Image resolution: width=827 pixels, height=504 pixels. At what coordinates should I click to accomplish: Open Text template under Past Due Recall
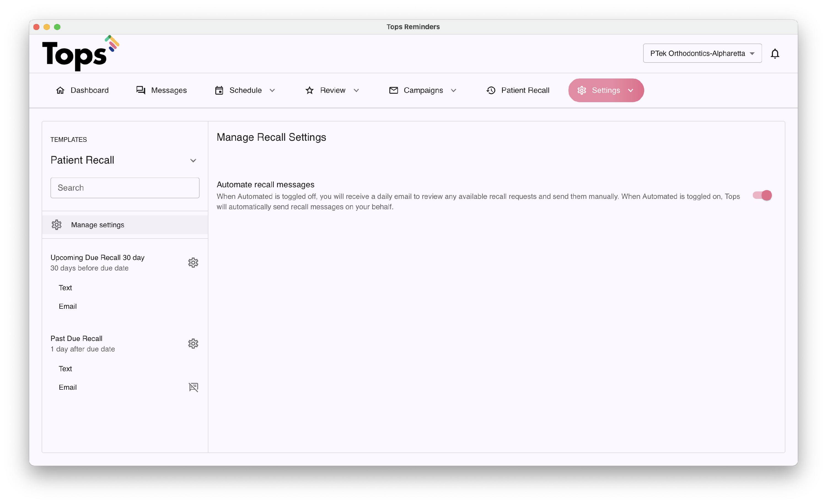pyautogui.click(x=65, y=368)
